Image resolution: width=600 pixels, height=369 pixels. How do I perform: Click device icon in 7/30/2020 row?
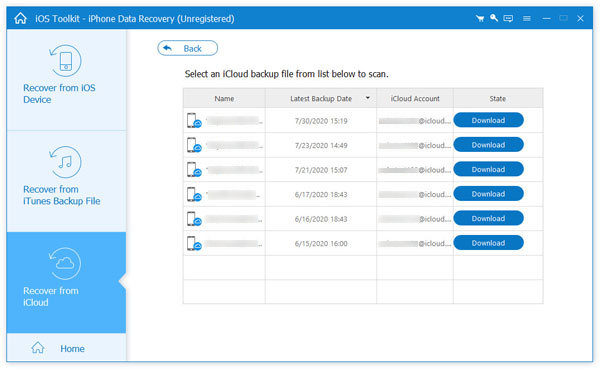194,121
